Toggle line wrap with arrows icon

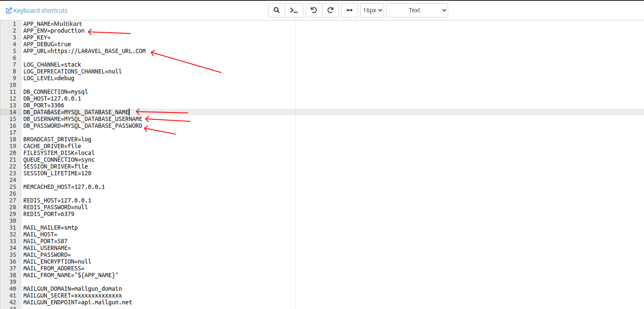pos(349,10)
